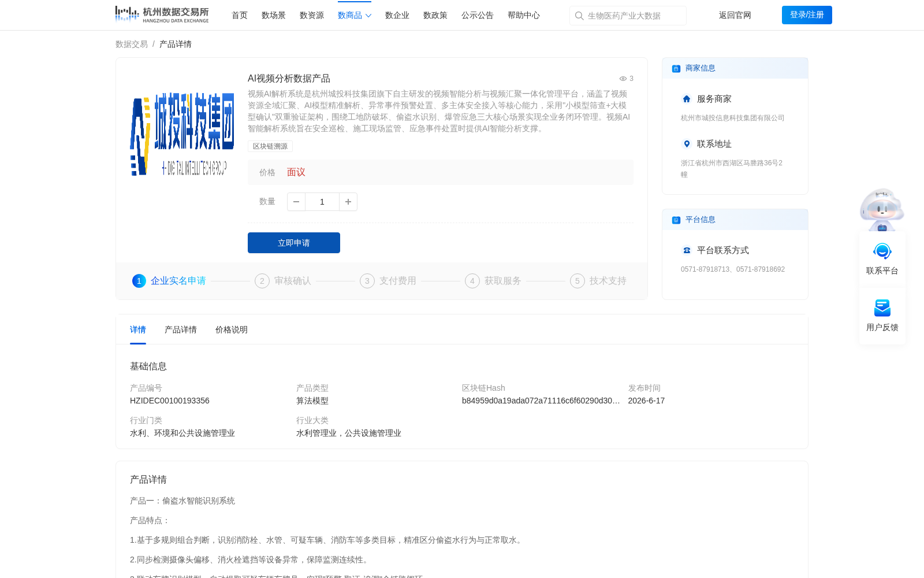This screenshot has height=578, width=924.
Task: Click the 产品详情 breadcrumb text
Action: (x=176, y=44)
